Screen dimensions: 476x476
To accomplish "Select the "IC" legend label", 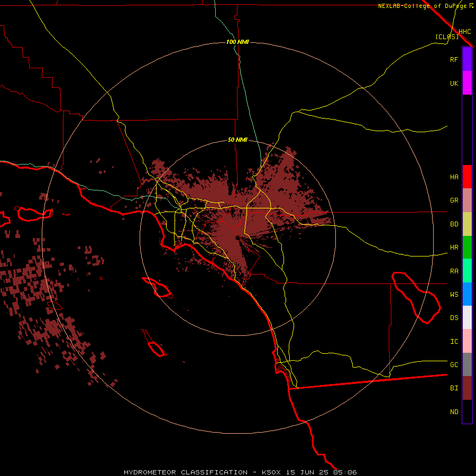I will [x=454, y=342].
